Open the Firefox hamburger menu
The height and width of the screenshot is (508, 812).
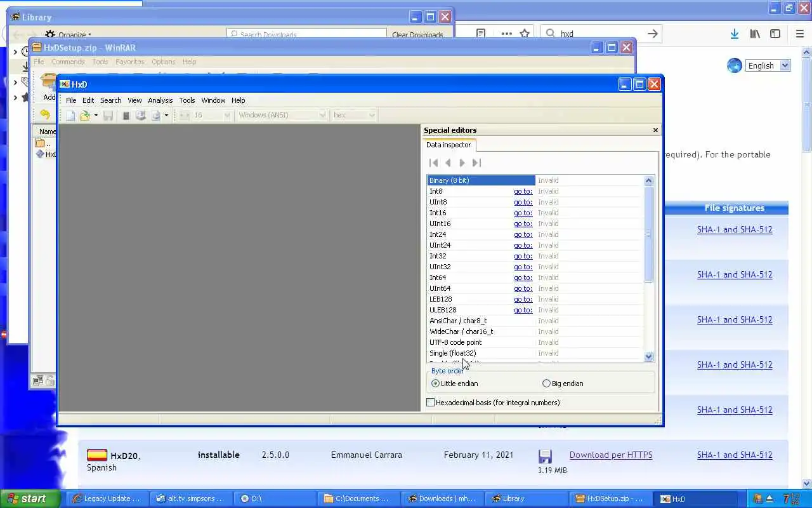(x=800, y=34)
